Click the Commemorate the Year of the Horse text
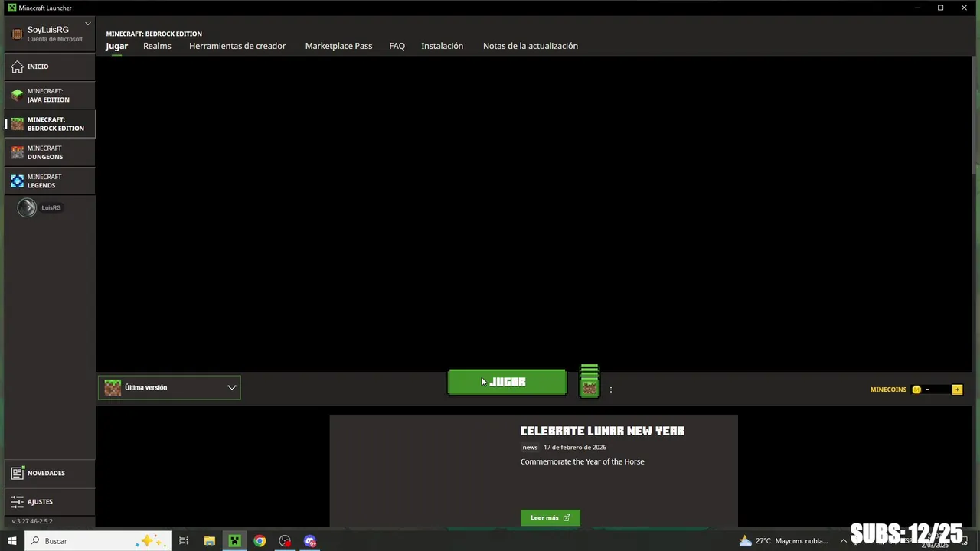This screenshot has width=980, height=551. (583, 461)
